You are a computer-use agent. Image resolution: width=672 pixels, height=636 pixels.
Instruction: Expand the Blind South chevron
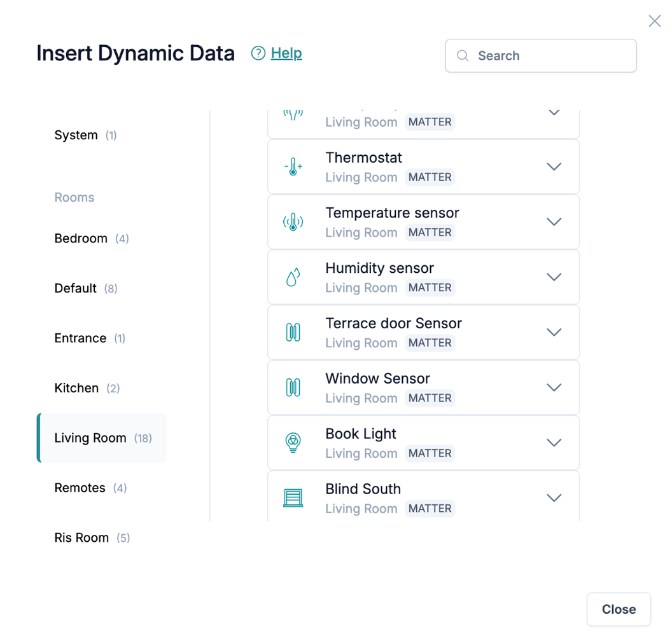coord(554,498)
